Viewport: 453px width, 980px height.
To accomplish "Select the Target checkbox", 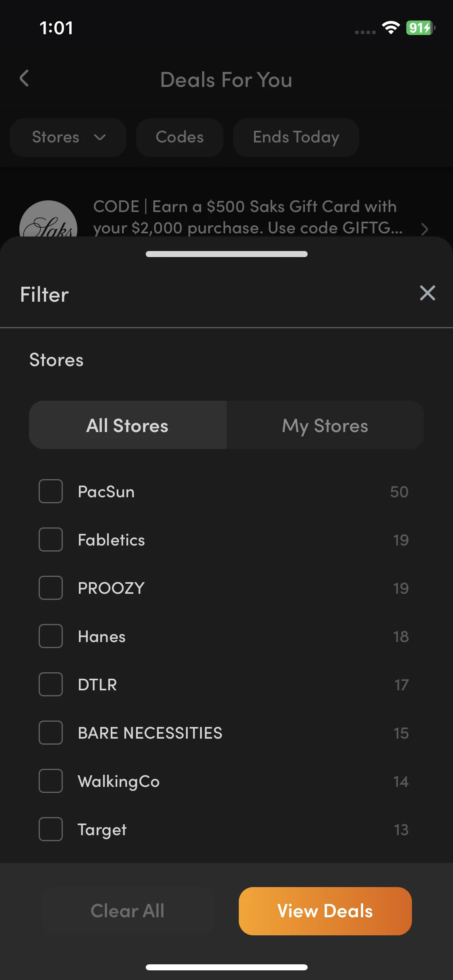I will [51, 829].
